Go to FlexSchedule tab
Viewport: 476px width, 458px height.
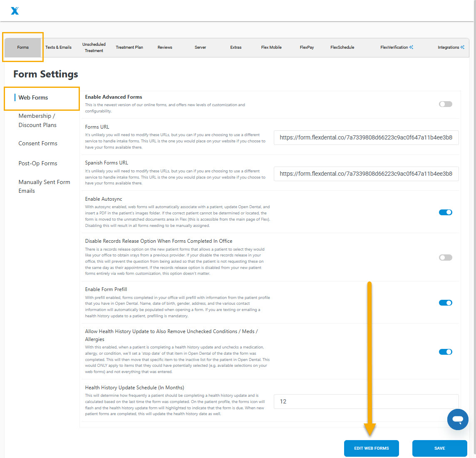click(x=342, y=47)
